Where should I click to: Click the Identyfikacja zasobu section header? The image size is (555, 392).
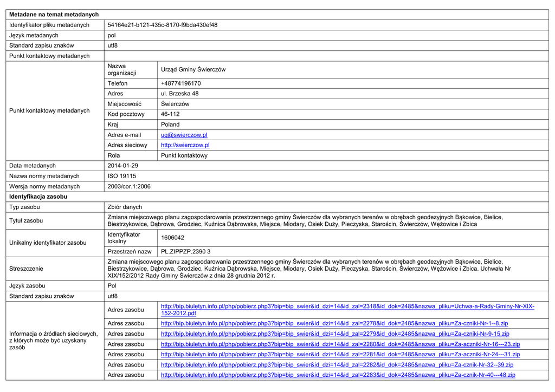tap(38, 197)
